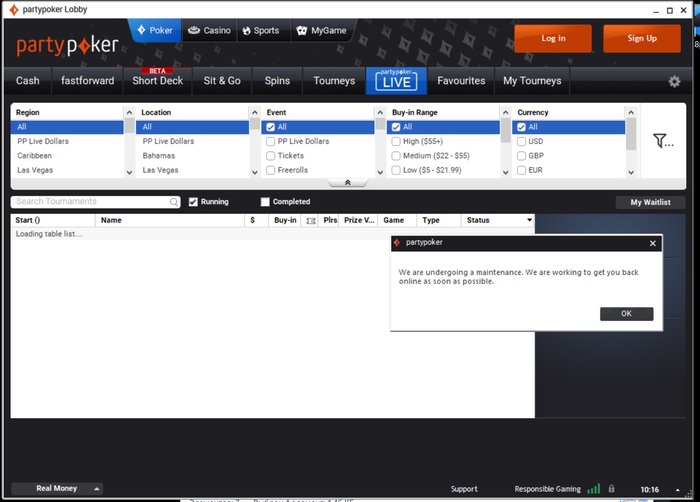Click the Search Tournaments field

click(96, 202)
